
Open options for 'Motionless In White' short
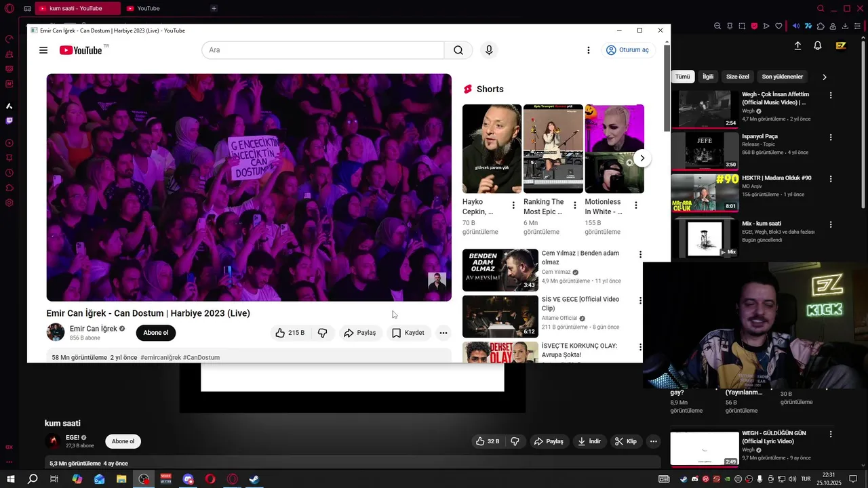tap(636, 205)
